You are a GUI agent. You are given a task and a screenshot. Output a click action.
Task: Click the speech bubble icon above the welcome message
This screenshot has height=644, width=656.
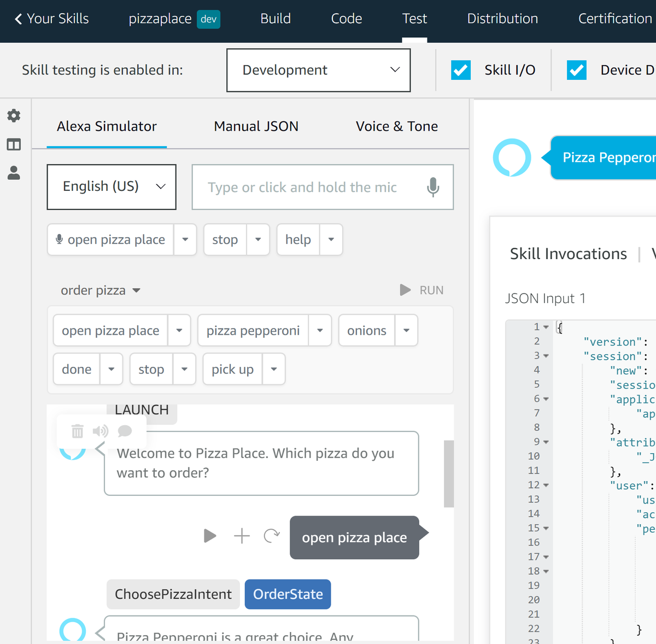tap(125, 431)
